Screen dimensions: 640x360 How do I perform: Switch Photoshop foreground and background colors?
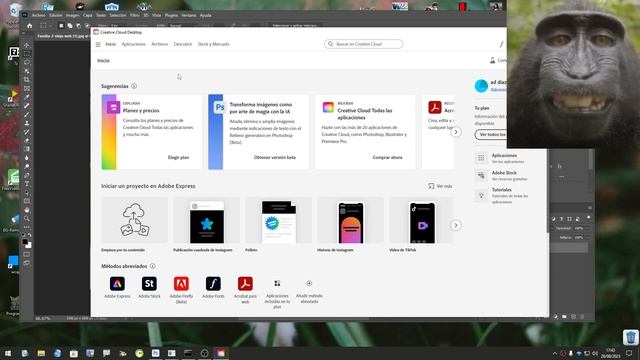(29, 236)
